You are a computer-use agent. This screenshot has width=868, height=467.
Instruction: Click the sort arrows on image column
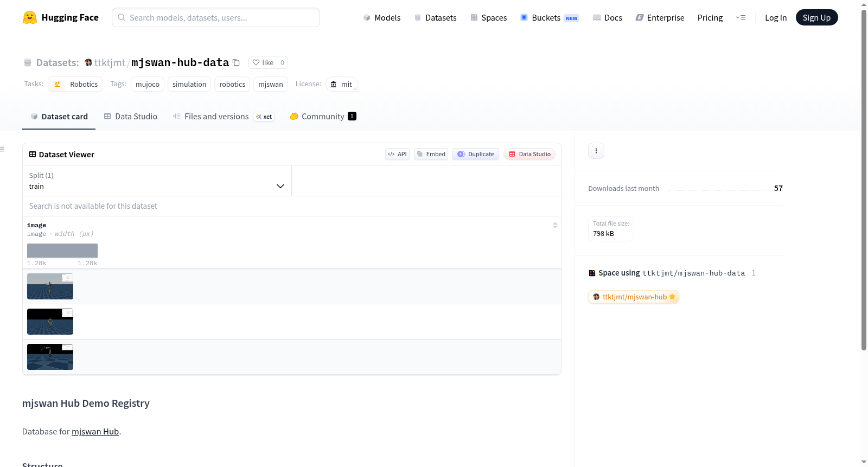coord(555,225)
